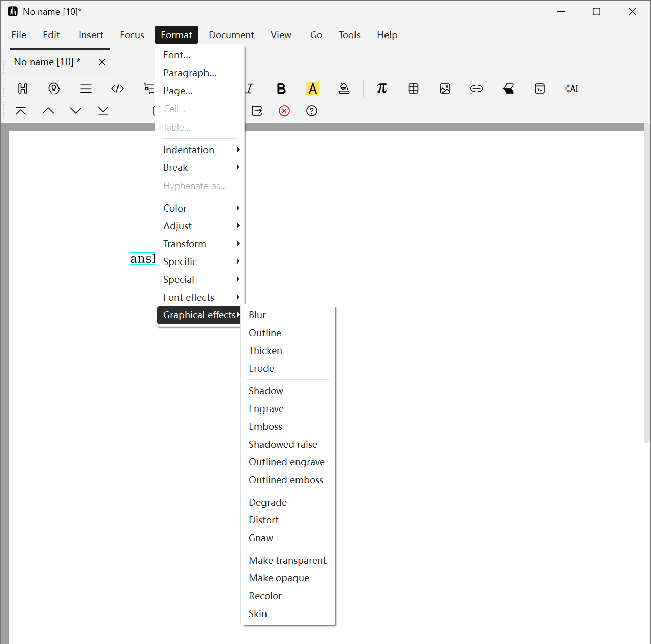This screenshot has width=651, height=644.
Task: Click the red circled X icon
Action: (284, 111)
